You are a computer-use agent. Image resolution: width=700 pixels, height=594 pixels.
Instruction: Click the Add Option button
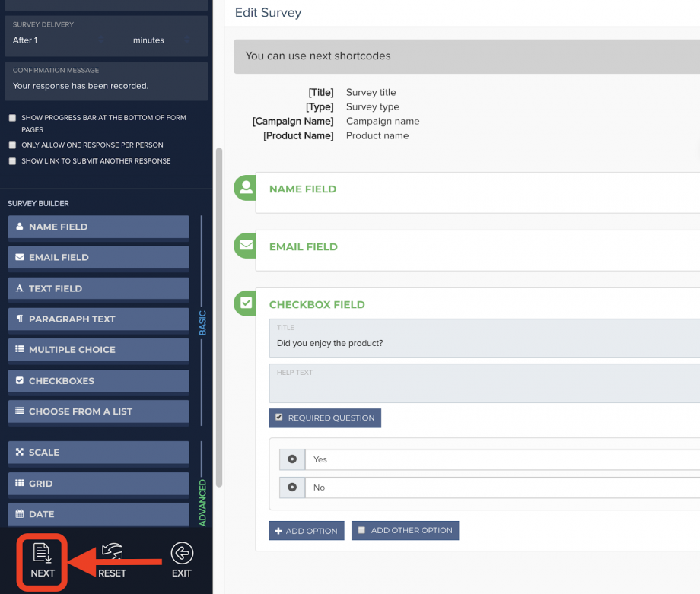coord(306,531)
